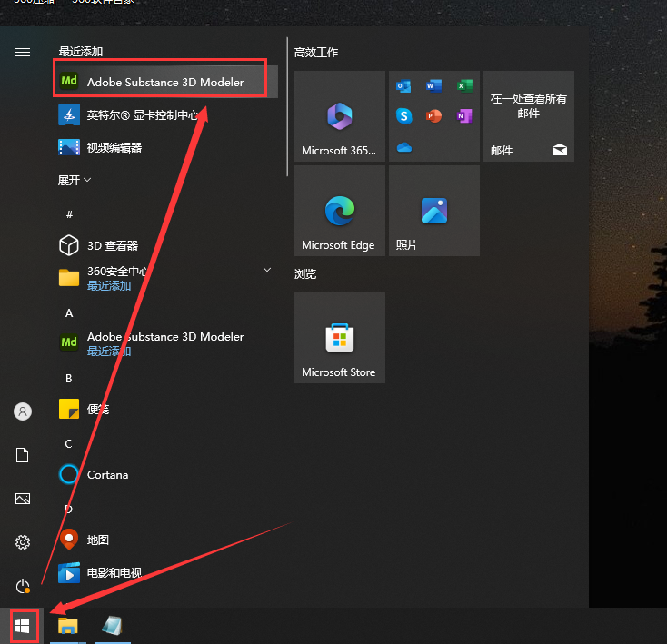667x644 pixels.
Task: Click the Outlook icon in Office tile
Action: click(x=403, y=86)
